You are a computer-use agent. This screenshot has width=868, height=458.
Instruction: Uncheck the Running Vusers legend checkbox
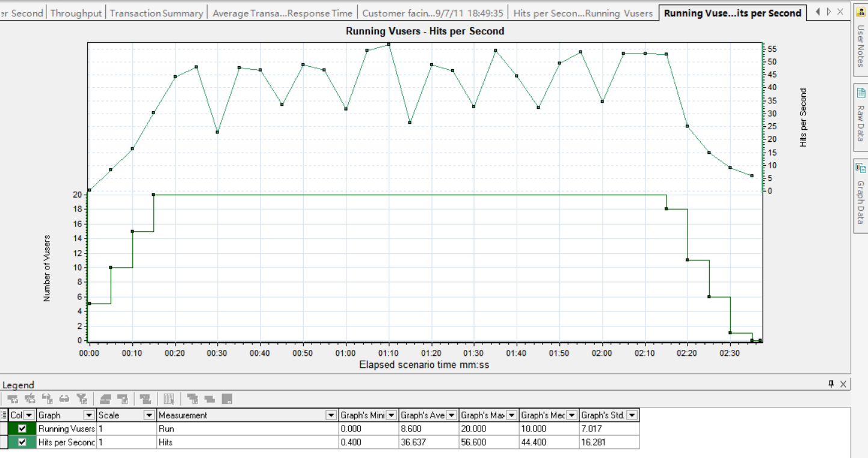pyautogui.click(x=22, y=429)
